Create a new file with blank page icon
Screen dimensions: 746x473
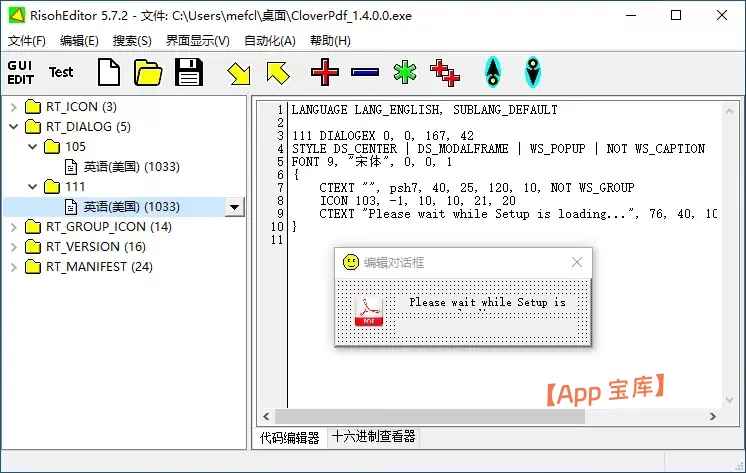click(108, 72)
